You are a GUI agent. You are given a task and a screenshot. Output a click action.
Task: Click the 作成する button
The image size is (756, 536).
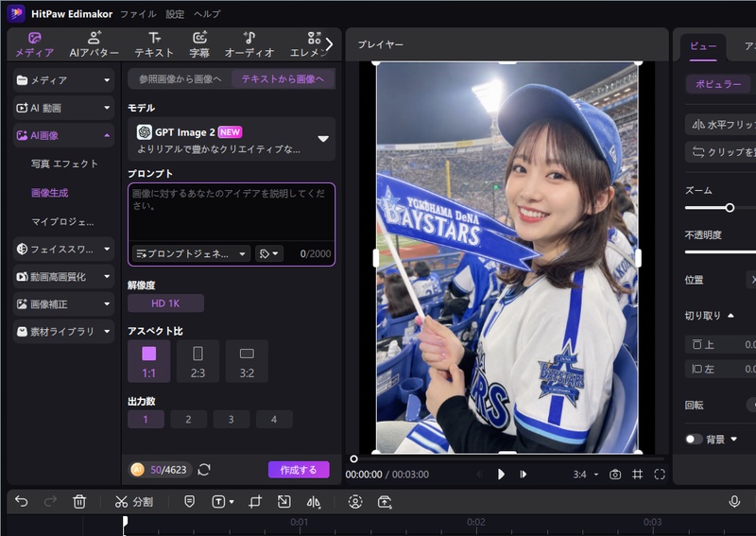299,470
